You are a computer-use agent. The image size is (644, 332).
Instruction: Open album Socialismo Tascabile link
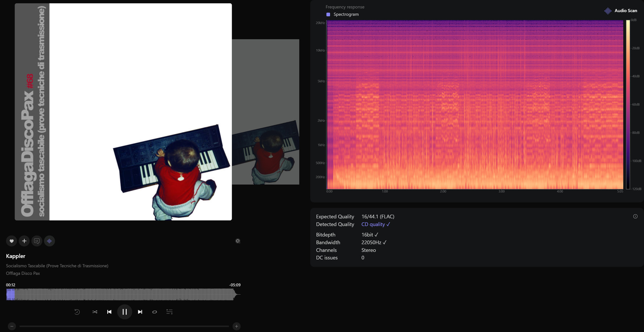(x=57, y=266)
